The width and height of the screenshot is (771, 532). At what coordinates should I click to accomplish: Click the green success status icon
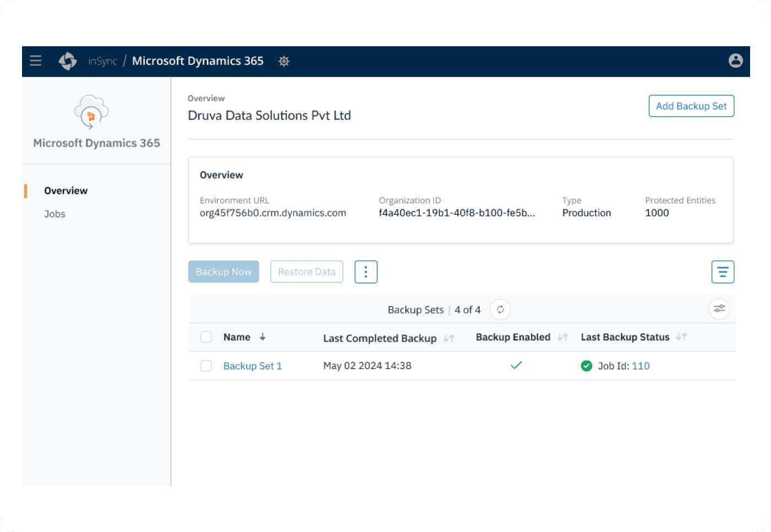coord(587,366)
